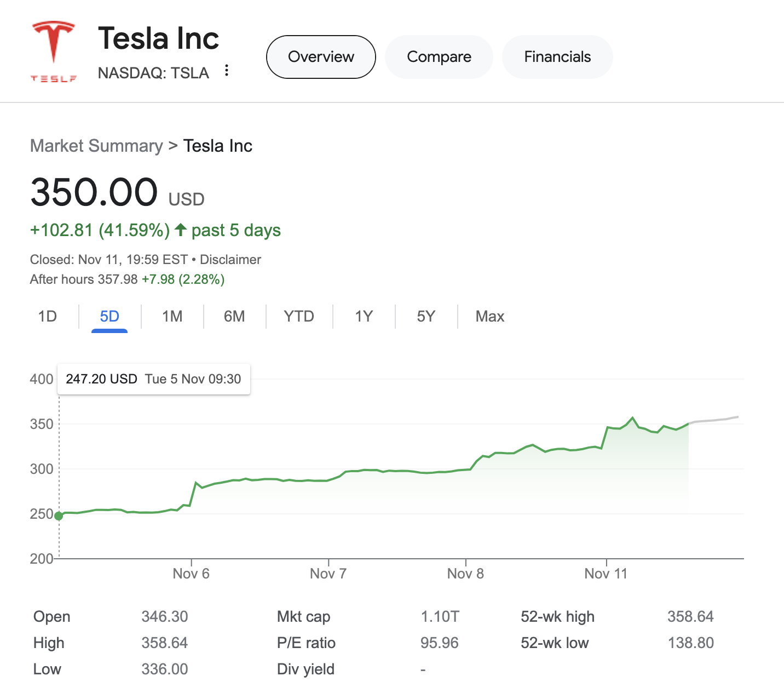Select the 5D time range
This screenshot has height=699, width=784.
[x=109, y=317]
